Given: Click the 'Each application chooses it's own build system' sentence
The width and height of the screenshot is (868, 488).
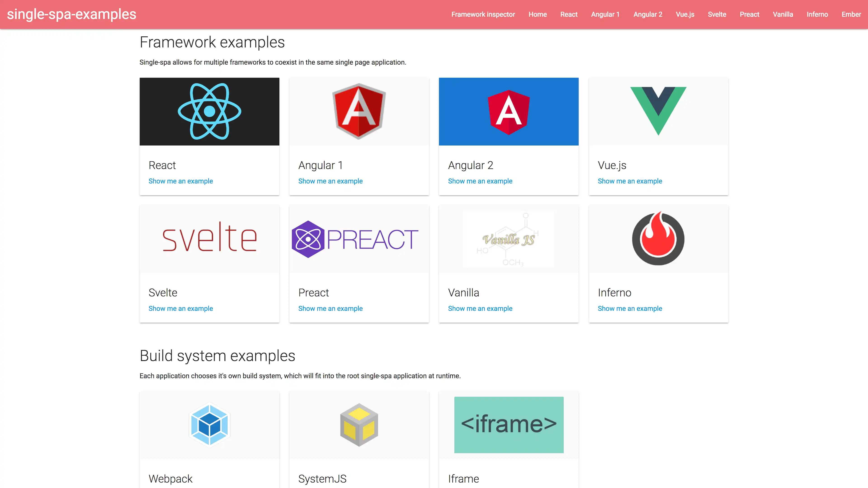Looking at the screenshot, I should coord(300,376).
